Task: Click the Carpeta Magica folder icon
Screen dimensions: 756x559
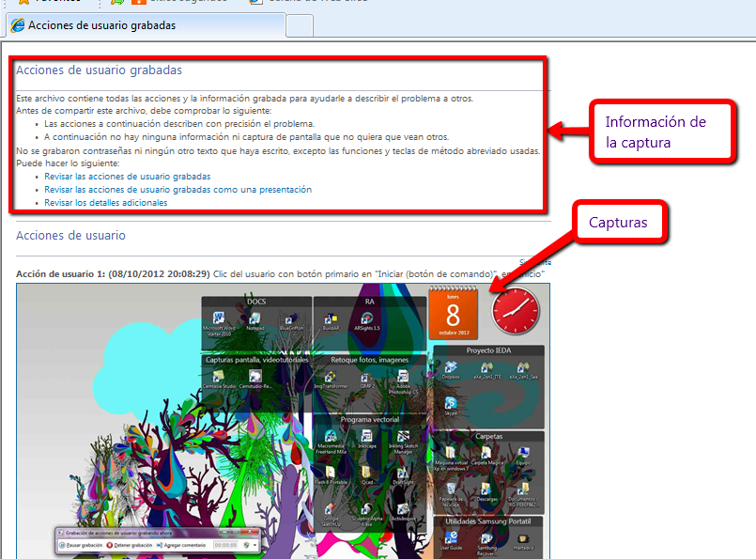Action: 486,453
